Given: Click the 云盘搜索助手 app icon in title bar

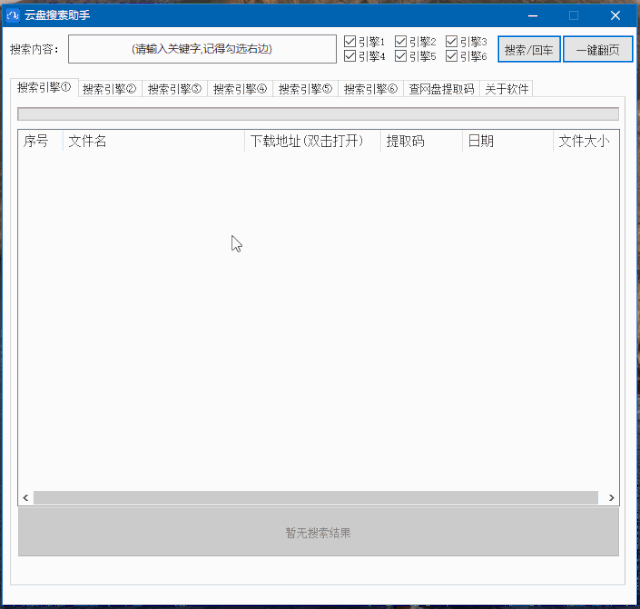Looking at the screenshot, I should coord(12,16).
